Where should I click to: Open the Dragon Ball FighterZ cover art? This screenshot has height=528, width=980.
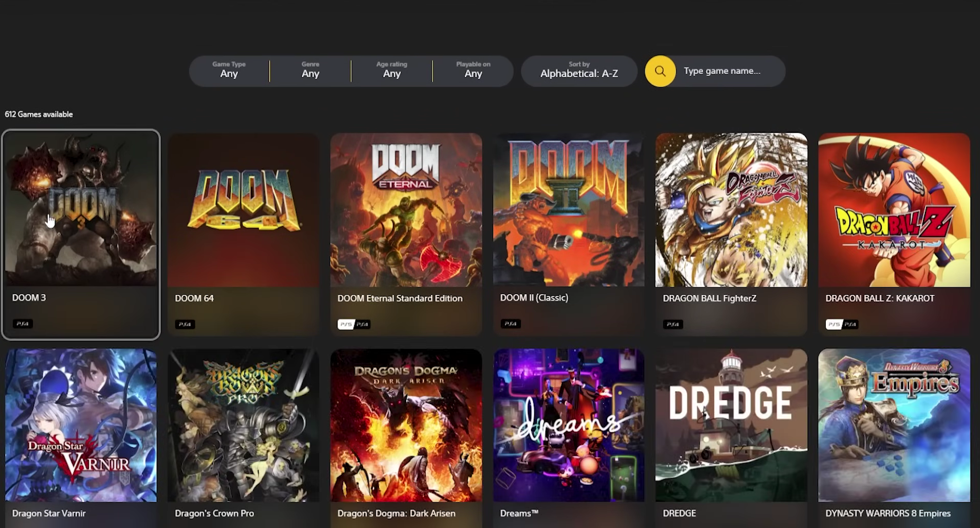(731, 210)
